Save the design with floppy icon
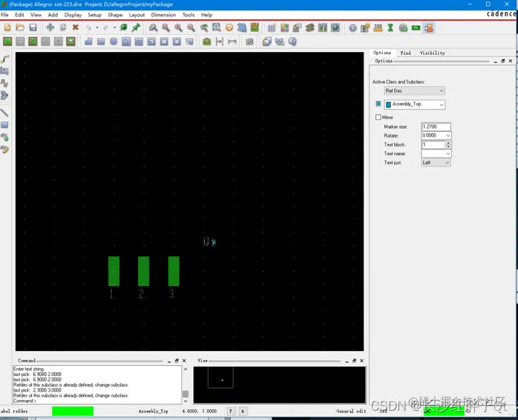The height and width of the screenshot is (420, 518). (x=33, y=28)
